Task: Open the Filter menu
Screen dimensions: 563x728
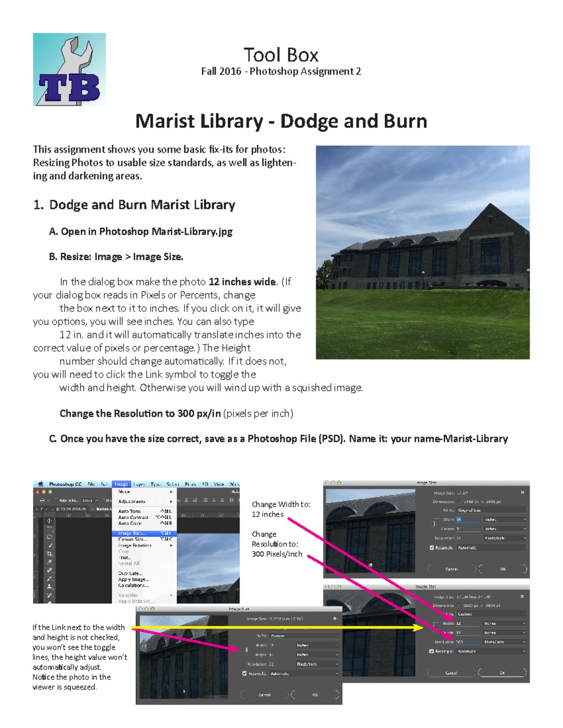Action: coord(190,484)
